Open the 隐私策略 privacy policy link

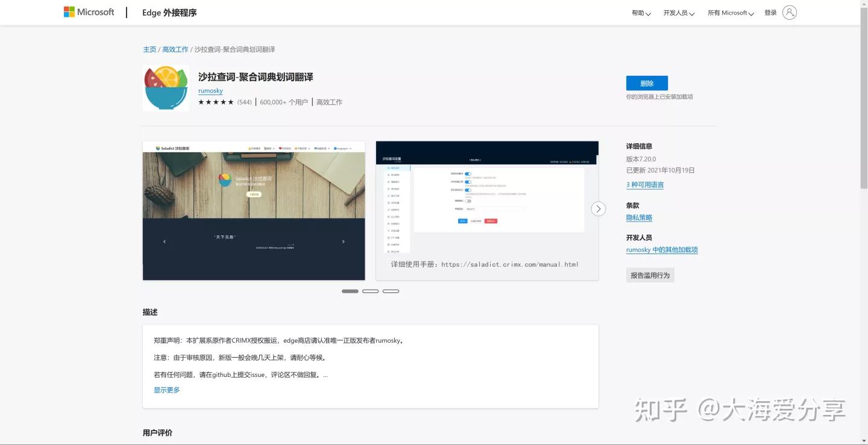pos(638,217)
